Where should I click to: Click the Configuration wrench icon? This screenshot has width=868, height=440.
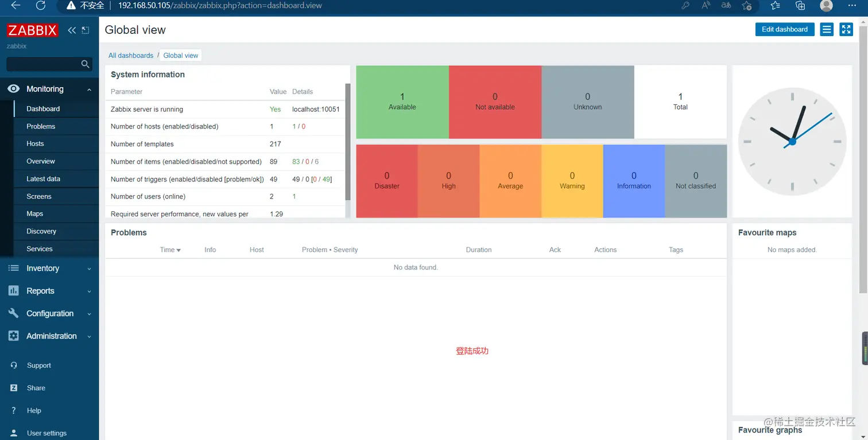[x=14, y=313]
